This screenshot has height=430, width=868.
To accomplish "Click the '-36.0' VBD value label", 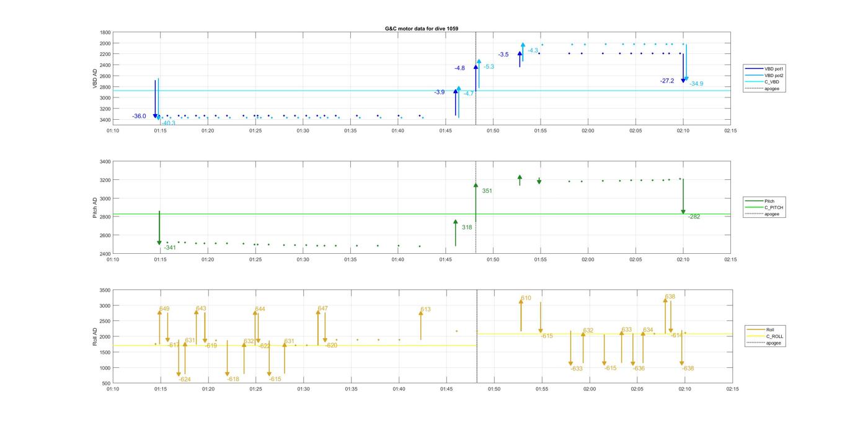I will 139,116.
